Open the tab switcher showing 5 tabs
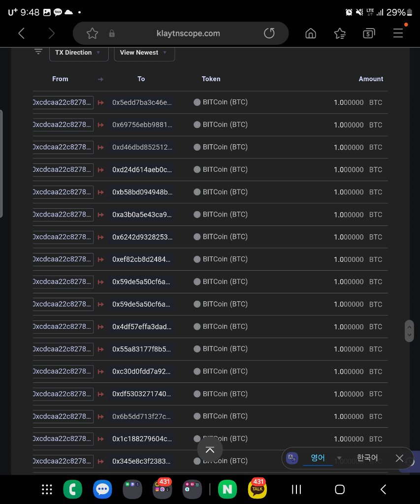Image resolution: width=420 pixels, height=504 pixels. coord(368,33)
